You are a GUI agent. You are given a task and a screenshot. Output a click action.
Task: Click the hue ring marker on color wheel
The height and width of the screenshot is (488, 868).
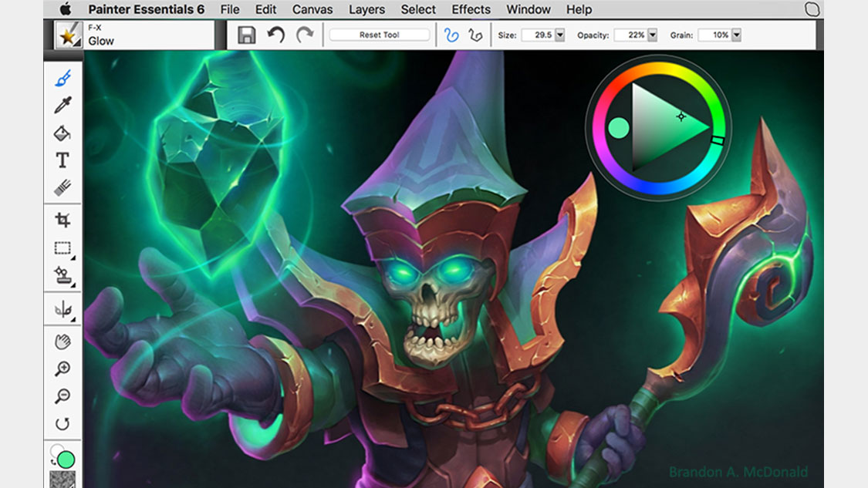pyautogui.click(x=718, y=141)
